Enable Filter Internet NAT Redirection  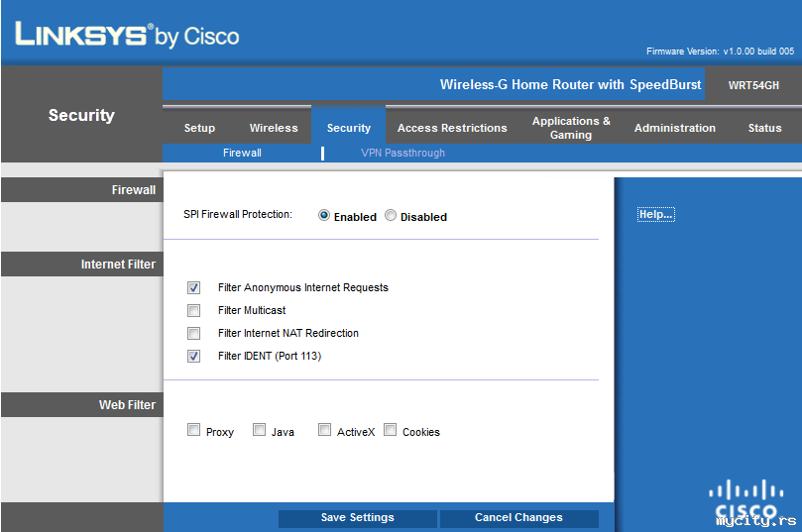194,334
